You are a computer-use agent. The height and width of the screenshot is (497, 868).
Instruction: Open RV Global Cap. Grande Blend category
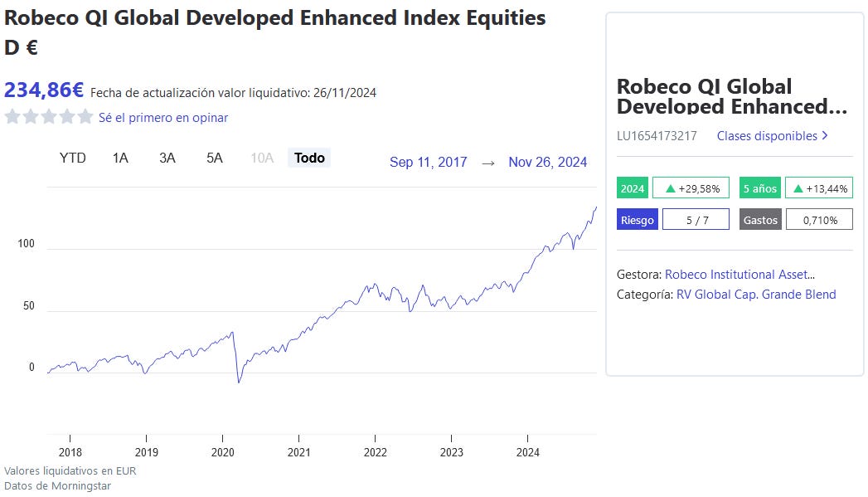(756, 295)
